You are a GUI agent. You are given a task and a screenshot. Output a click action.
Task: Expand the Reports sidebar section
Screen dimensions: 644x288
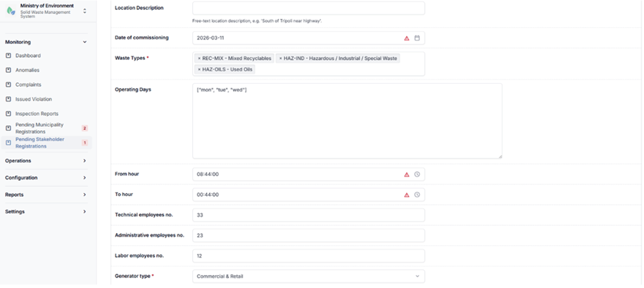click(46, 195)
